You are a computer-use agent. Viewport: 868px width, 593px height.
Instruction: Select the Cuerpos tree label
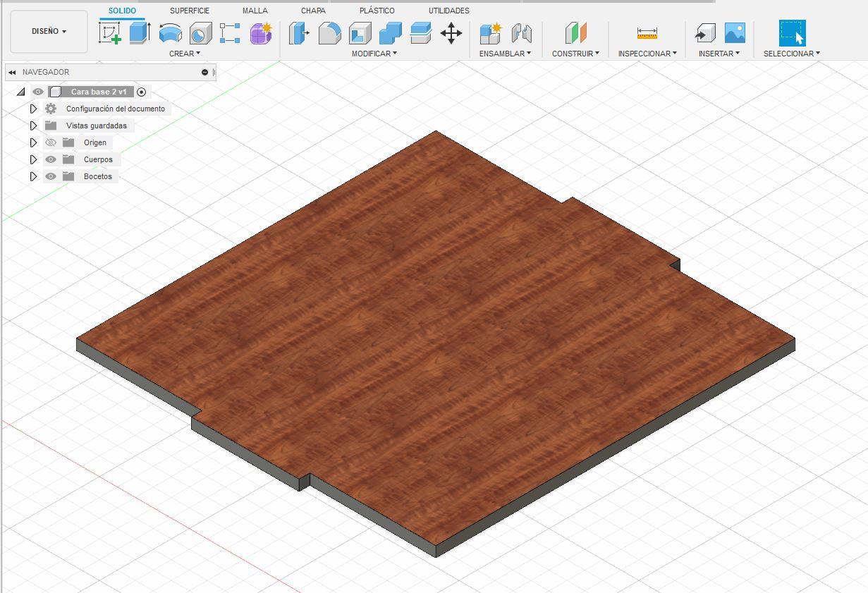pos(98,159)
